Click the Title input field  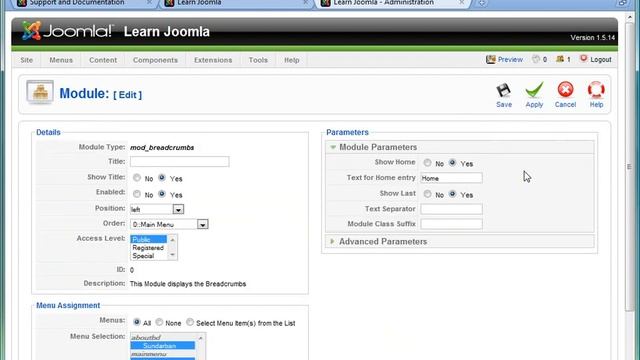click(180, 162)
